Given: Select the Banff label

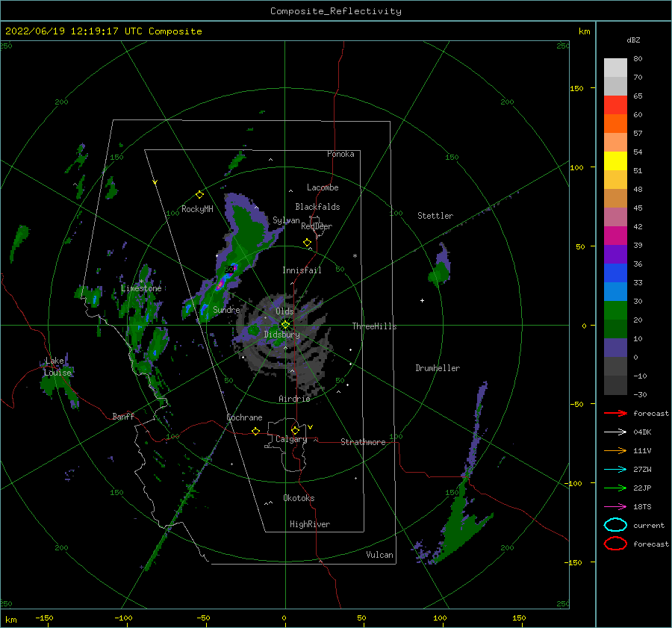Looking at the screenshot, I should coord(123,416).
